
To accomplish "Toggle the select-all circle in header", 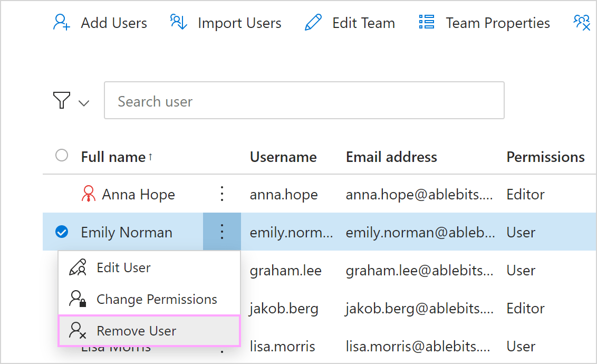I will click(x=62, y=155).
